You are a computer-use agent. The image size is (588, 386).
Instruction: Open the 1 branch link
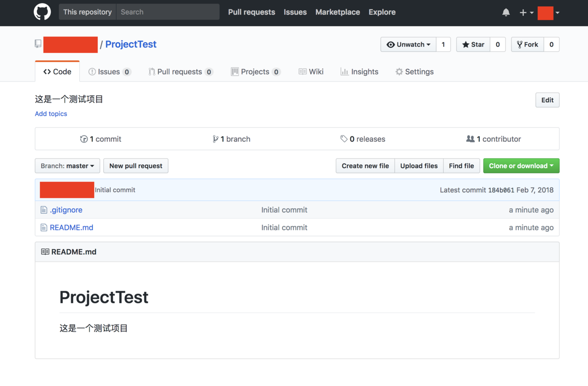[x=231, y=139]
